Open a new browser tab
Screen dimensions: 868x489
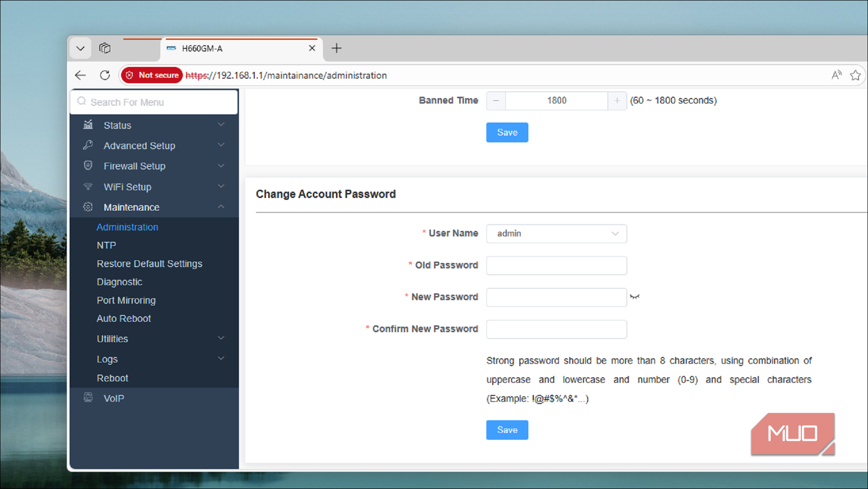click(x=337, y=48)
